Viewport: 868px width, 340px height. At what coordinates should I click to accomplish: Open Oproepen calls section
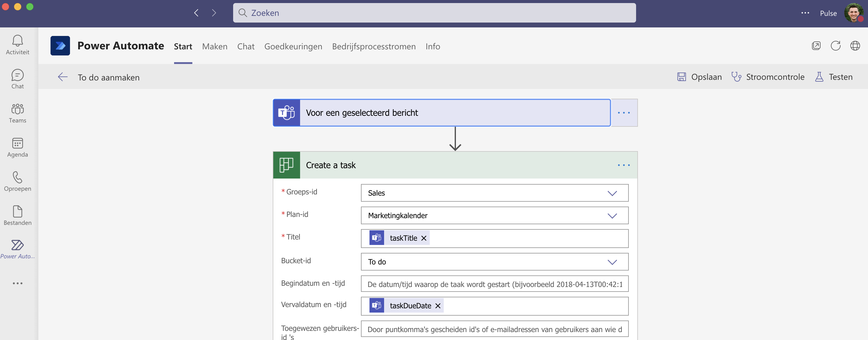[18, 182]
